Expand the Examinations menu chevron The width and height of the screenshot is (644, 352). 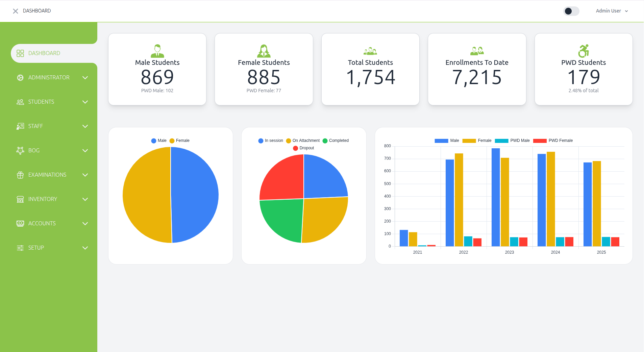pos(85,175)
